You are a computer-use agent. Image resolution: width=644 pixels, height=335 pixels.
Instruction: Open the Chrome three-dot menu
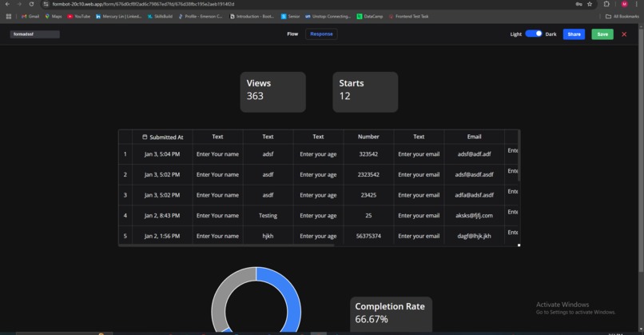click(636, 4)
